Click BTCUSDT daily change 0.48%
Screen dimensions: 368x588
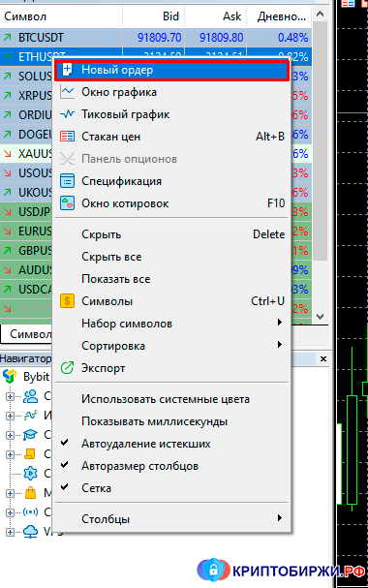coord(293,38)
